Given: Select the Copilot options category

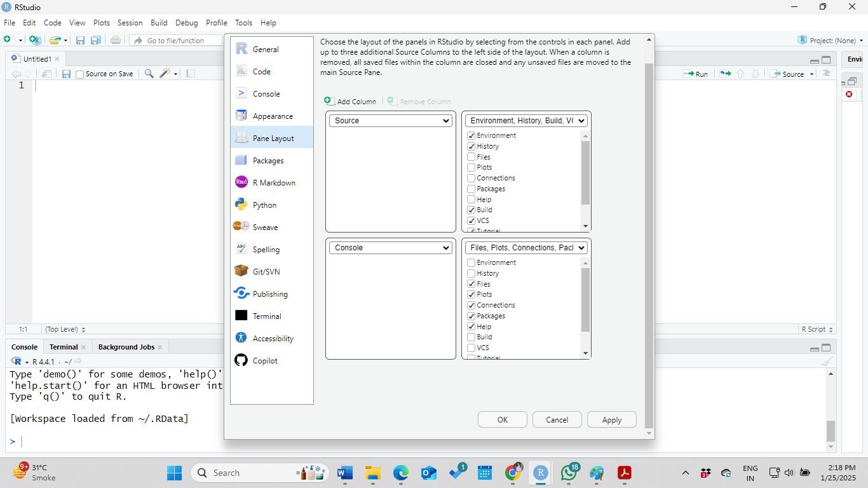Looking at the screenshot, I should (272, 361).
